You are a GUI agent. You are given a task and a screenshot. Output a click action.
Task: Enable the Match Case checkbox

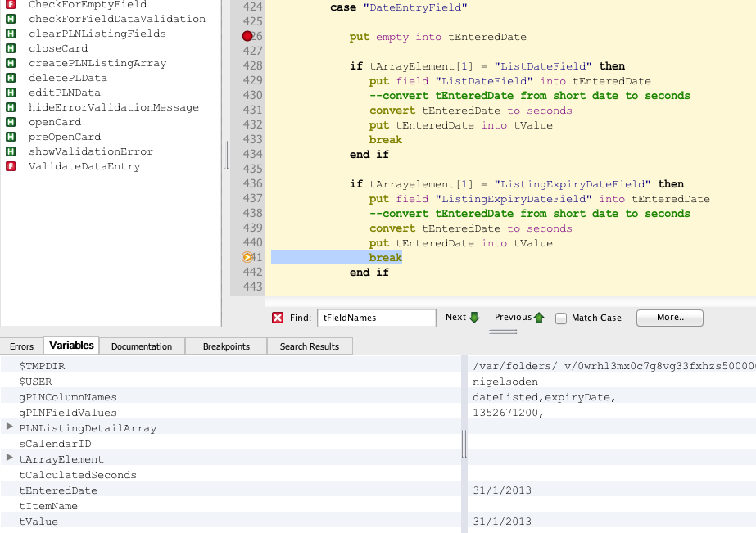pos(561,318)
